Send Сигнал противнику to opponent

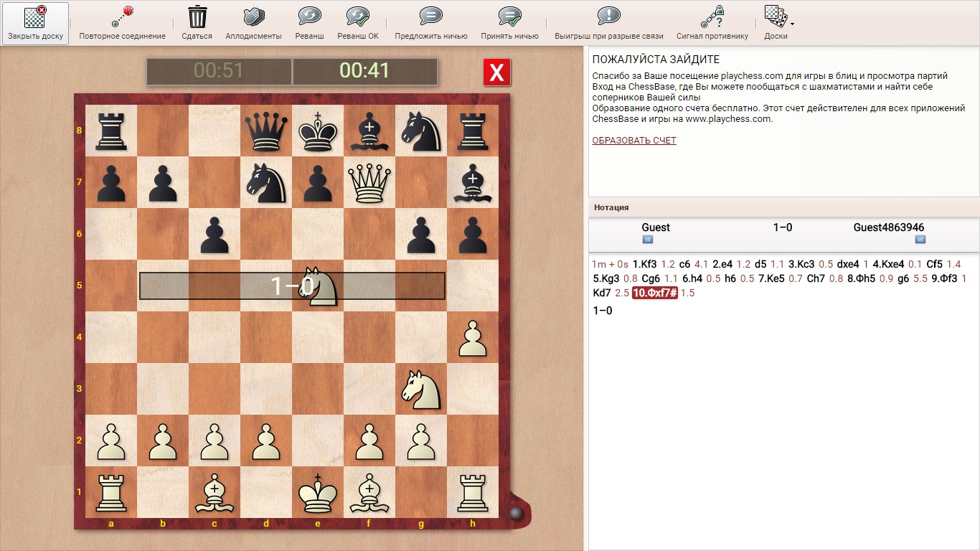click(712, 17)
